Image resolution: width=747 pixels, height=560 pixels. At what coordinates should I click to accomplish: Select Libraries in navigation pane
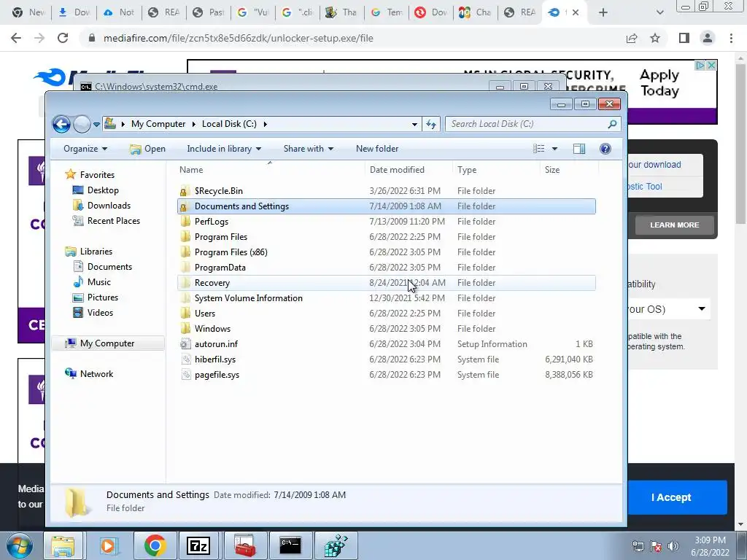[x=96, y=252]
